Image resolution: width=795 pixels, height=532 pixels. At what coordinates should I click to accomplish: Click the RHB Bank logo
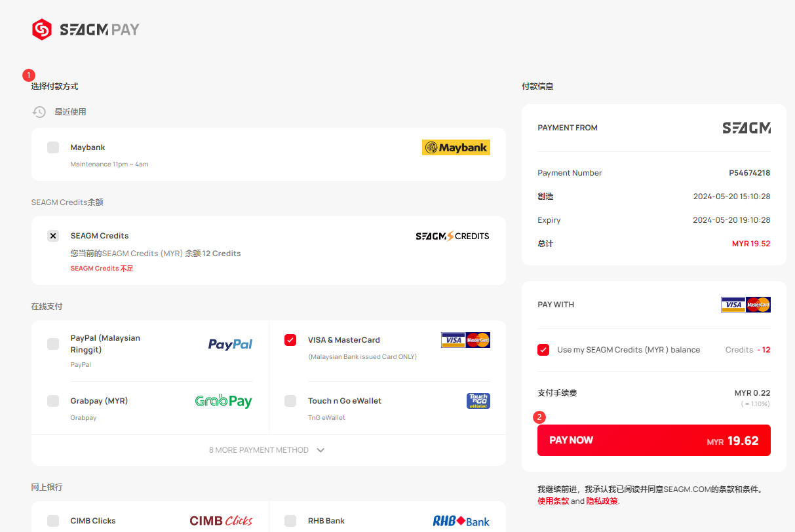click(x=461, y=521)
